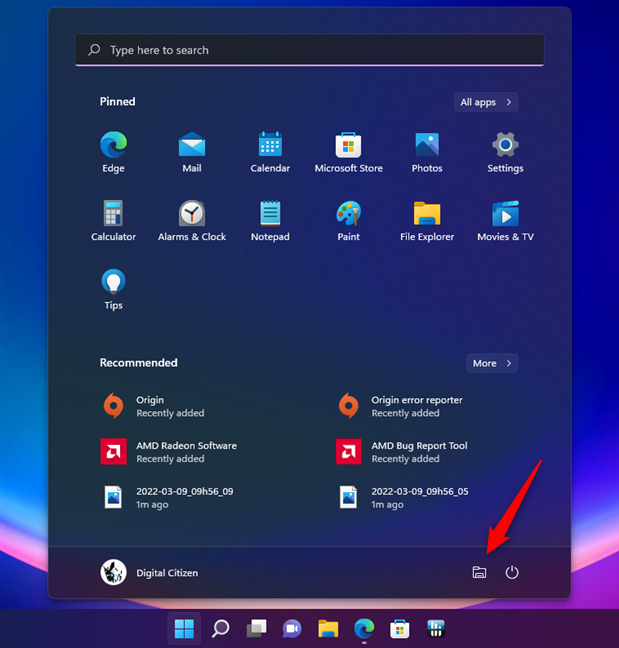Open the Digital Citizen user account menu
This screenshot has height=648, width=619.
point(149,572)
